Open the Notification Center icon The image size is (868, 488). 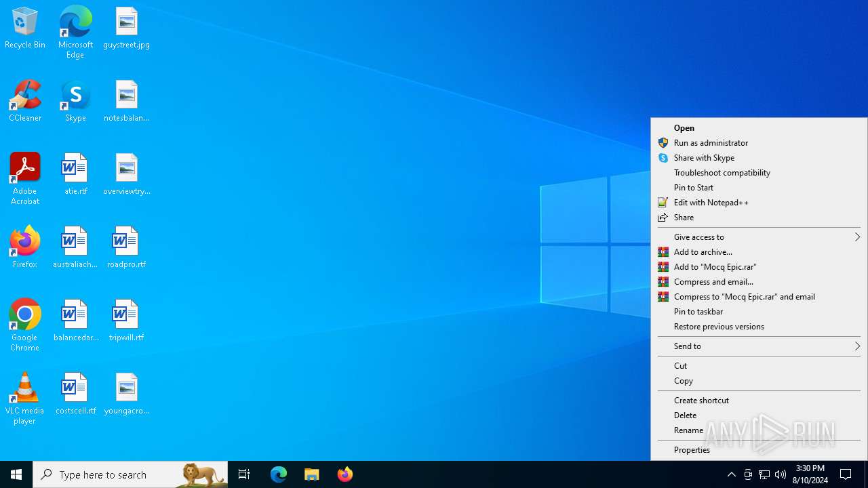(846, 474)
